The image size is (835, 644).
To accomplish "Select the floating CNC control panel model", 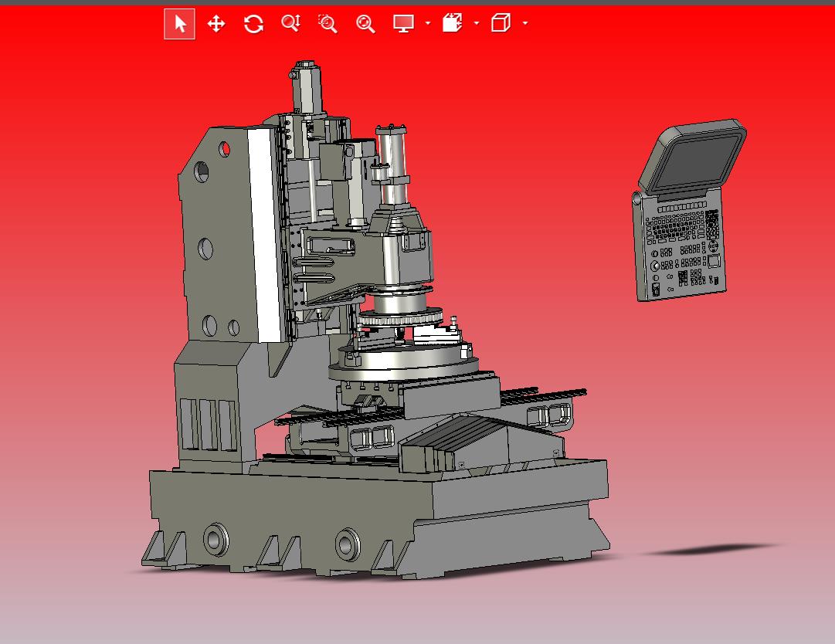I will point(685,210).
